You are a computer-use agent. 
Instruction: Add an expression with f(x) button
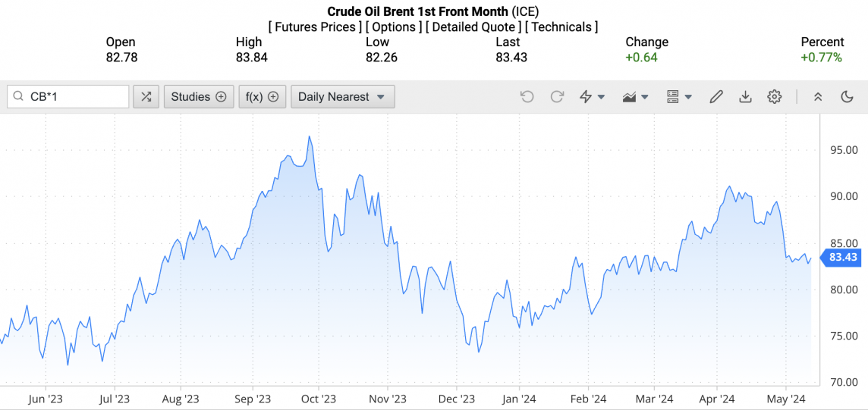coord(262,96)
